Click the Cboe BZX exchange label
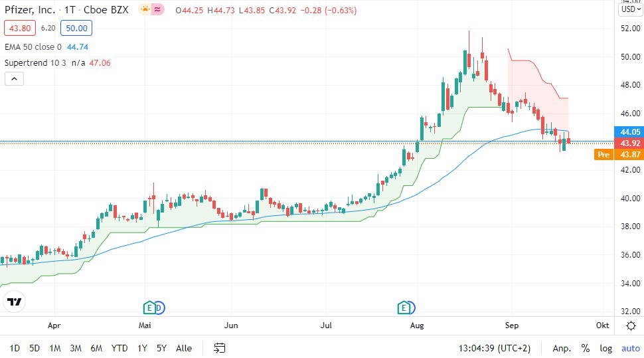644x358 pixels. coord(106,9)
